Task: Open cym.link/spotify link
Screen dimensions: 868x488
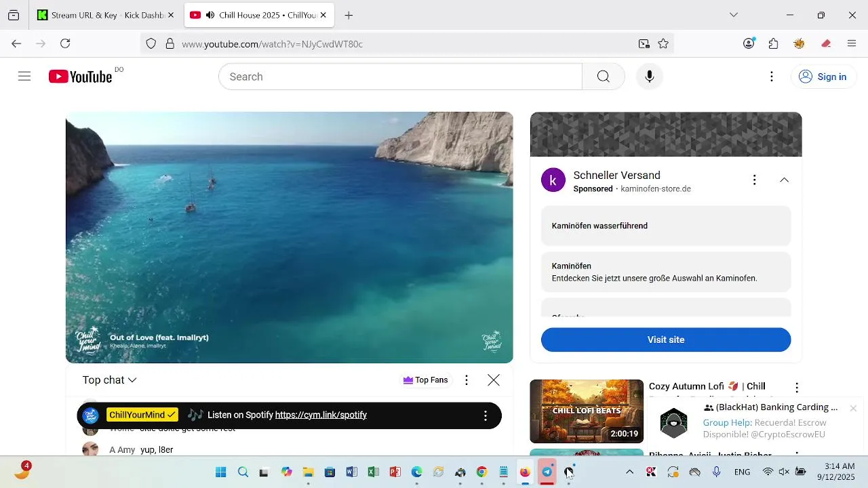Action: click(321, 415)
